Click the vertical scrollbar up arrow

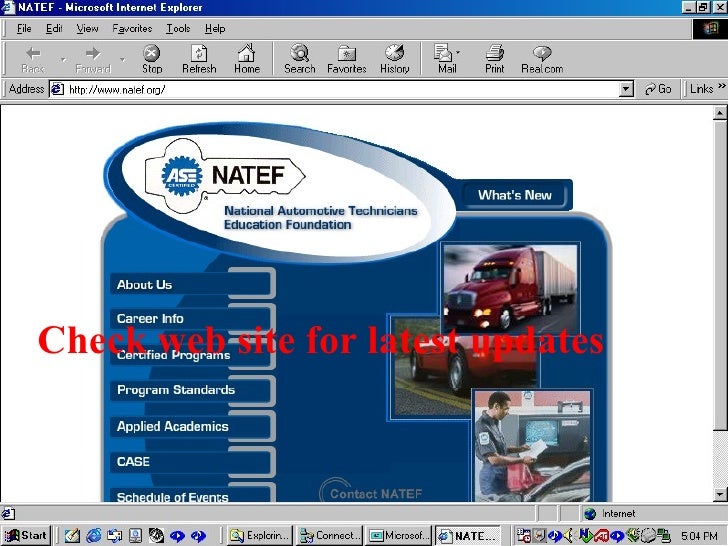tap(720, 112)
